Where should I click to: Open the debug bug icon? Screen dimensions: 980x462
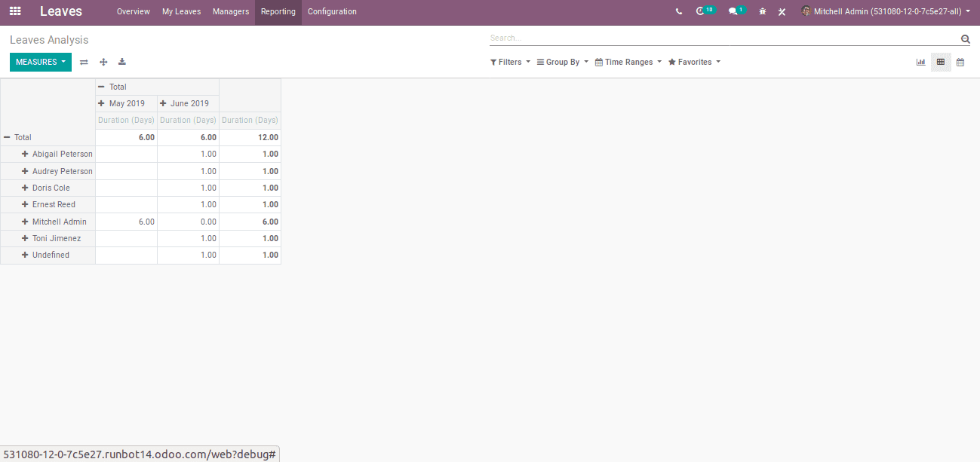pos(763,12)
